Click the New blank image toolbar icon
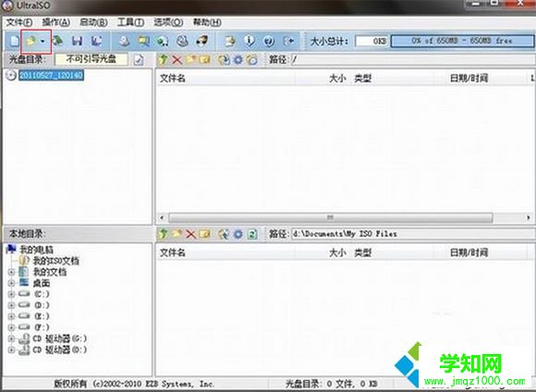 [x=15, y=42]
